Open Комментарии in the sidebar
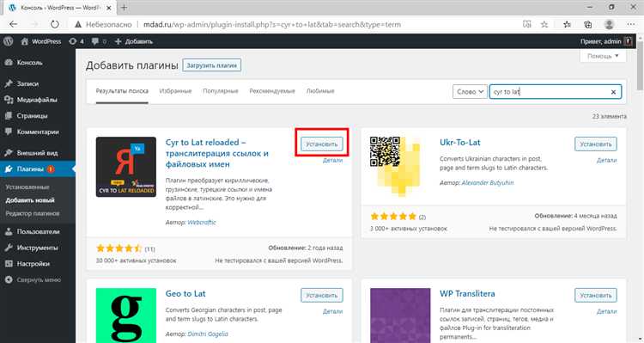644x343 pixels. pyautogui.click(x=38, y=132)
